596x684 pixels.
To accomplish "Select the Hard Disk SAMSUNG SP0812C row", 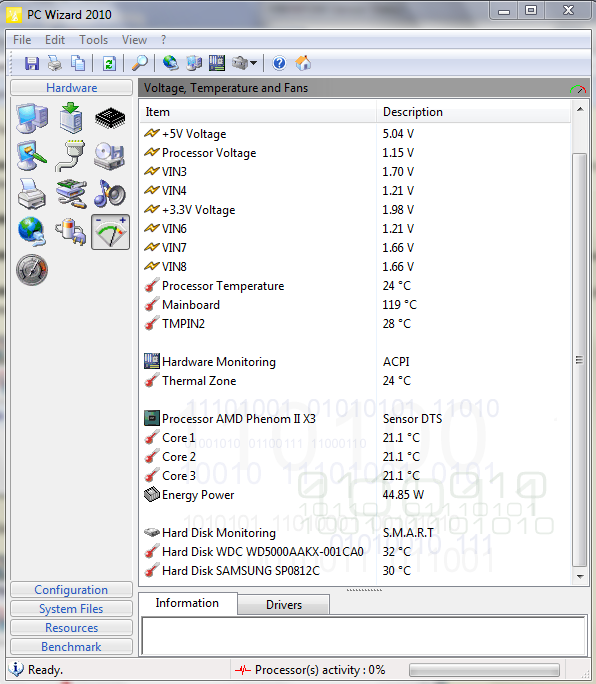I will (355, 571).
